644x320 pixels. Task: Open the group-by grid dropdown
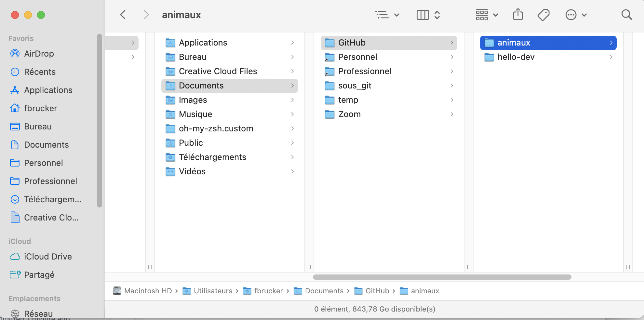point(487,15)
